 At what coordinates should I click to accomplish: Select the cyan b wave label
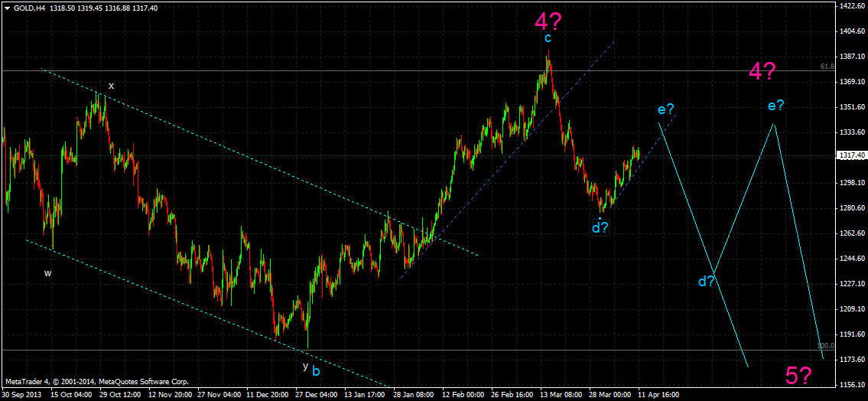click(316, 370)
